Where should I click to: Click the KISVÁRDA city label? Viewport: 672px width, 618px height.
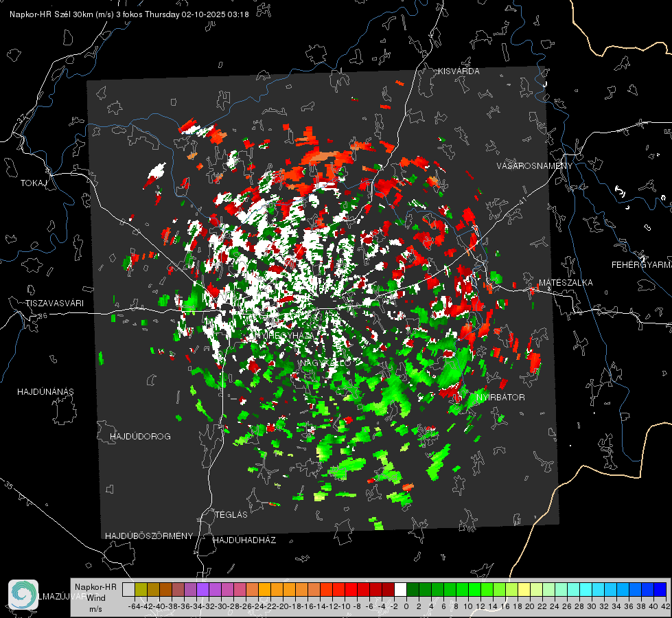pyautogui.click(x=459, y=71)
